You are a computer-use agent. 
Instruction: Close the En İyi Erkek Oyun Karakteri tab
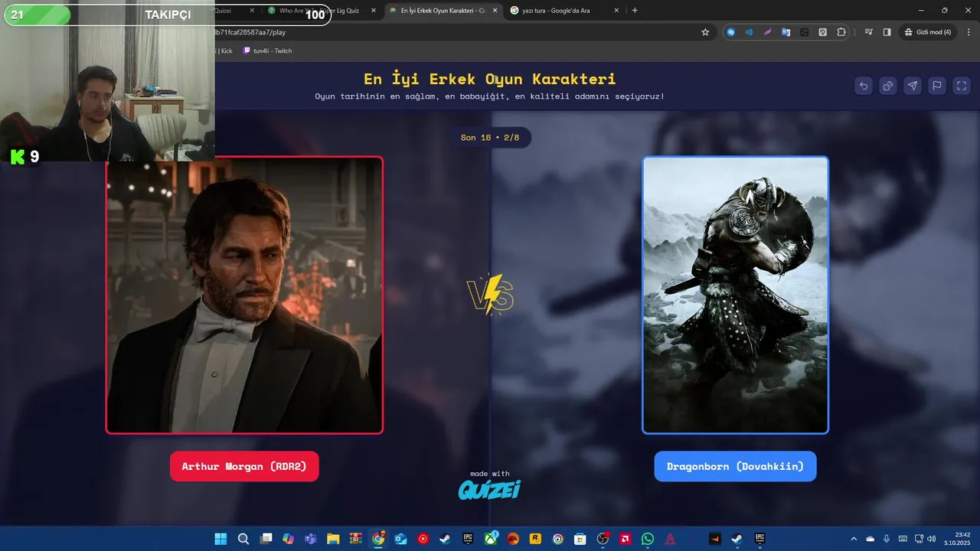(495, 11)
